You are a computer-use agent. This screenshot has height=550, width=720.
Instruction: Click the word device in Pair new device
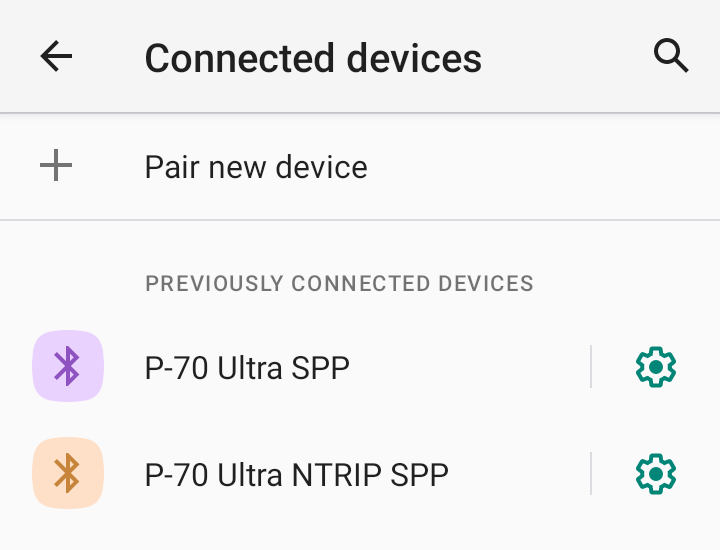(x=321, y=167)
